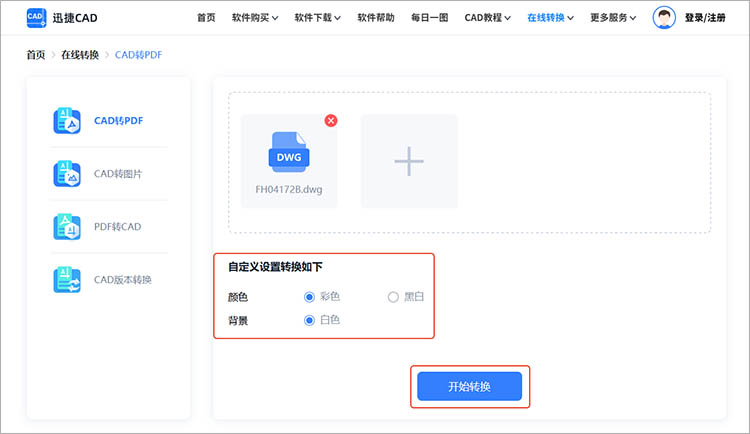Click the 背景 setting label

[238, 320]
